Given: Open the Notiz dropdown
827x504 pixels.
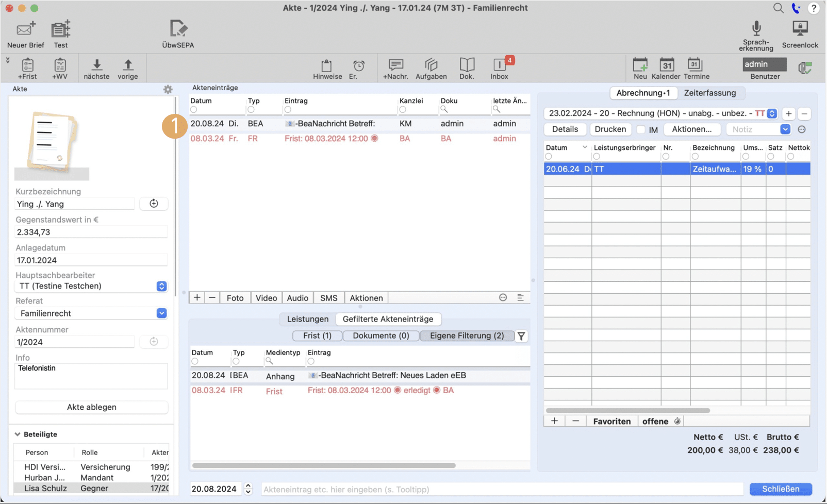Looking at the screenshot, I should [x=785, y=129].
